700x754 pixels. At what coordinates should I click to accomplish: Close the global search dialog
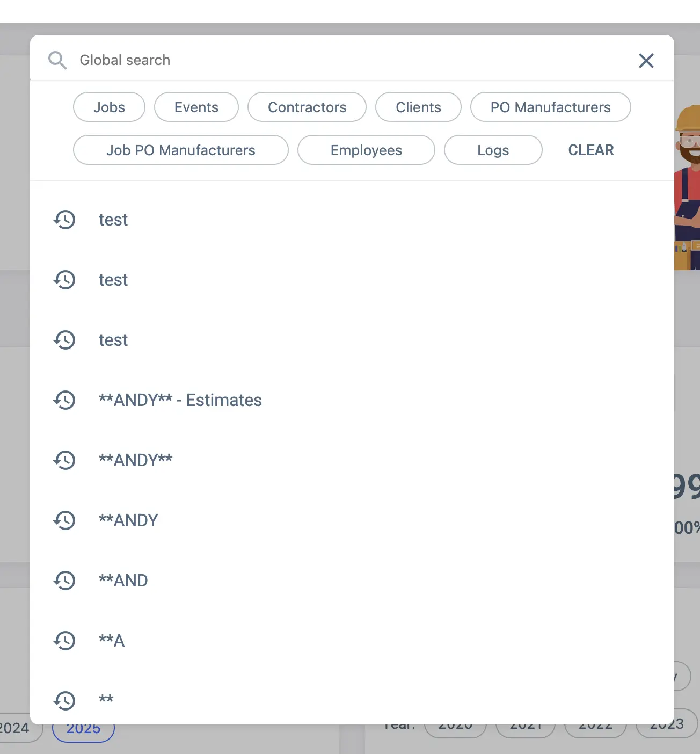pyautogui.click(x=646, y=61)
